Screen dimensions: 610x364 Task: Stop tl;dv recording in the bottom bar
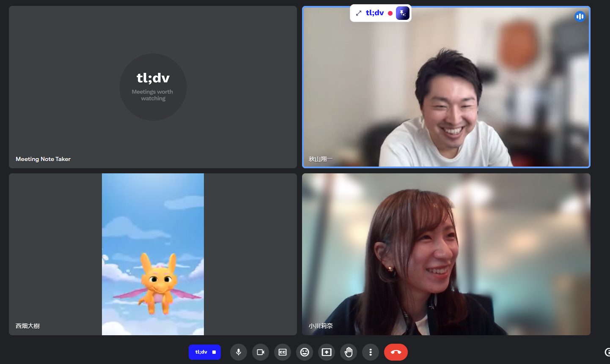point(205,352)
